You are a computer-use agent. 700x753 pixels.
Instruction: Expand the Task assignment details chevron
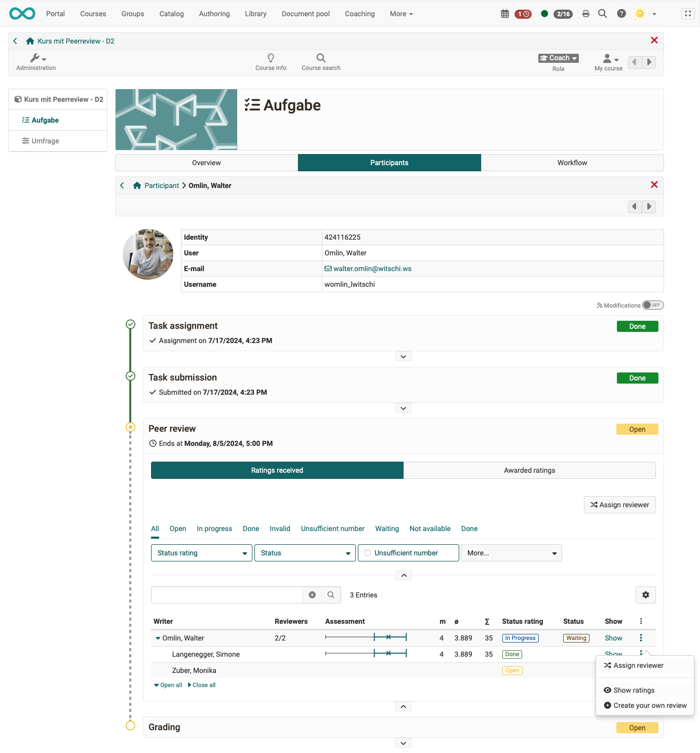click(403, 357)
